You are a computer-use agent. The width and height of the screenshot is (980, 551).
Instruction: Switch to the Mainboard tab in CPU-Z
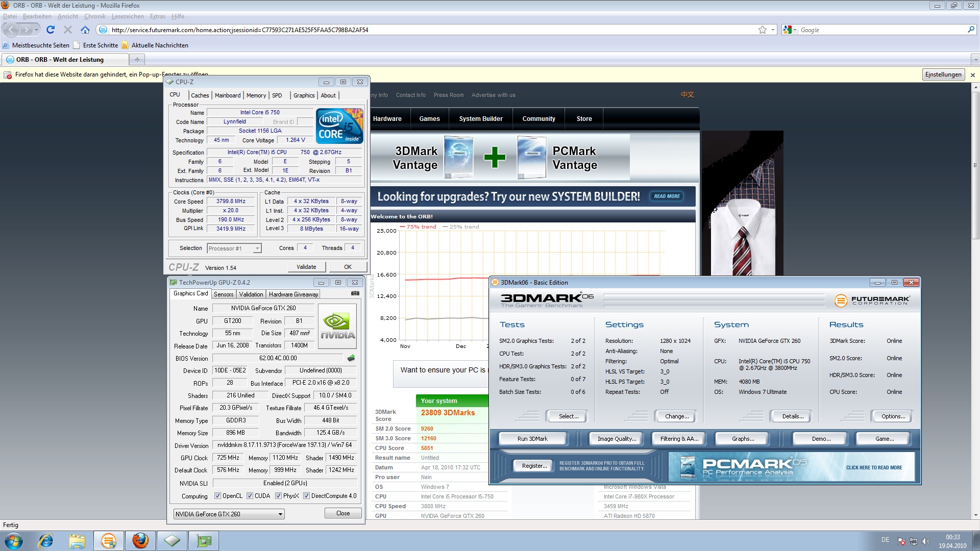pyautogui.click(x=228, y=95)
